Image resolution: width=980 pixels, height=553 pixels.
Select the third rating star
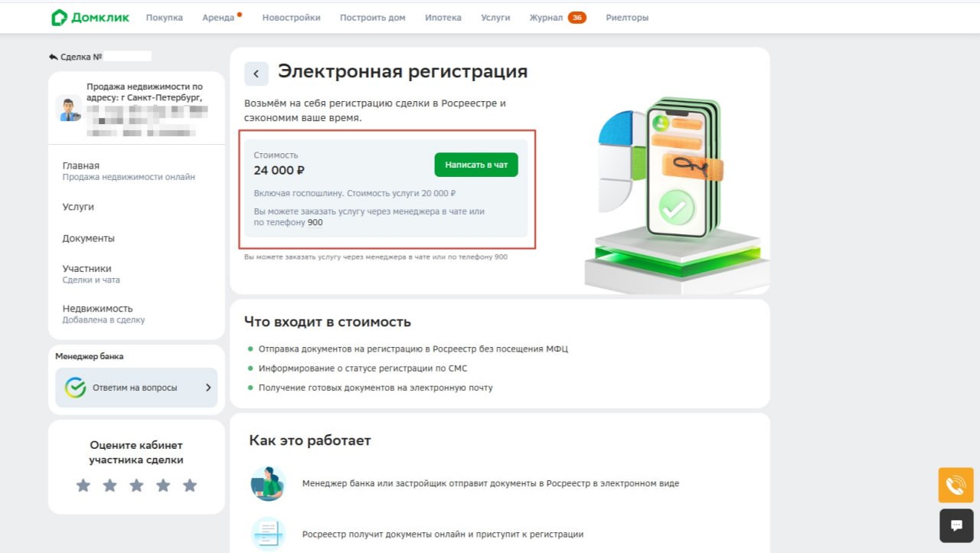[x=136, y=486]
